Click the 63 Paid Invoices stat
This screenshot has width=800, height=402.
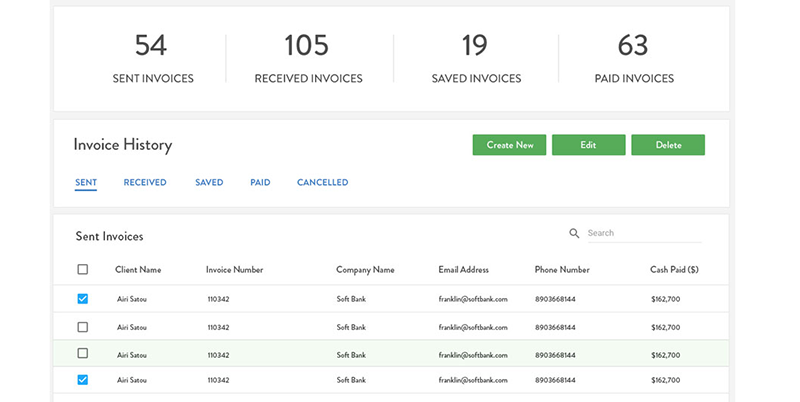click(x=633, y=58)
